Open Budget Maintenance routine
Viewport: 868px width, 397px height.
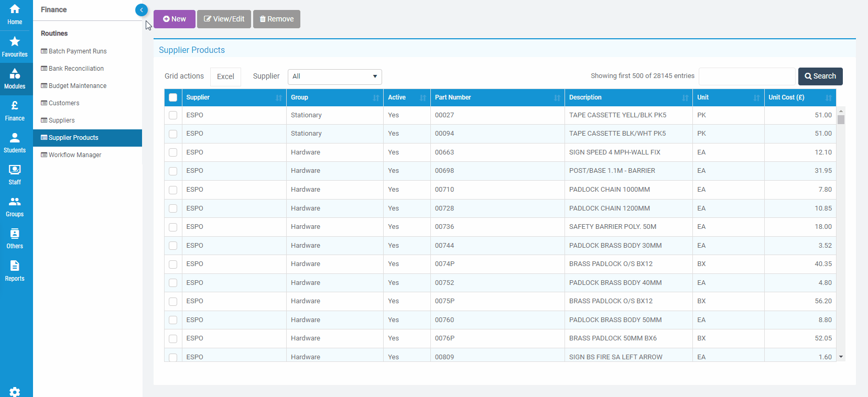(87, 86)
